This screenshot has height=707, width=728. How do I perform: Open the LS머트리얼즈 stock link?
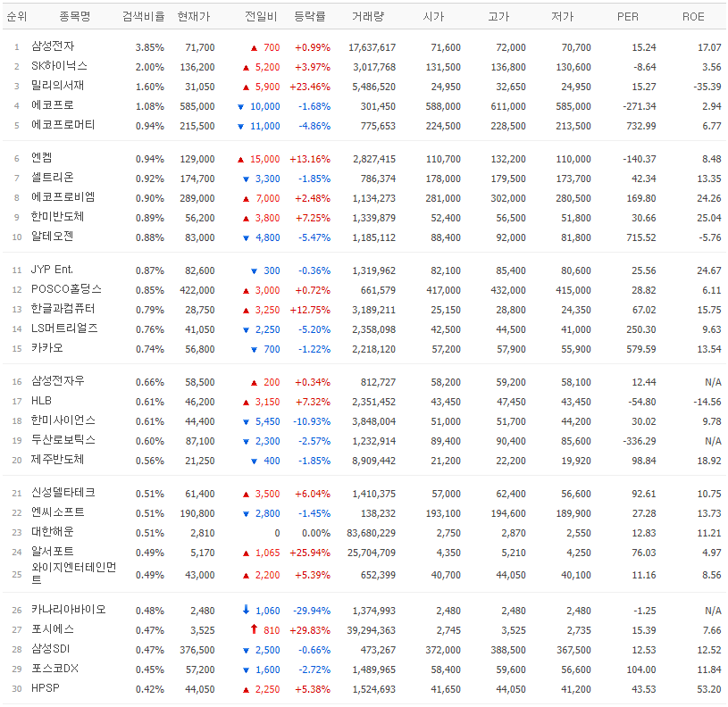coord(64,329)
